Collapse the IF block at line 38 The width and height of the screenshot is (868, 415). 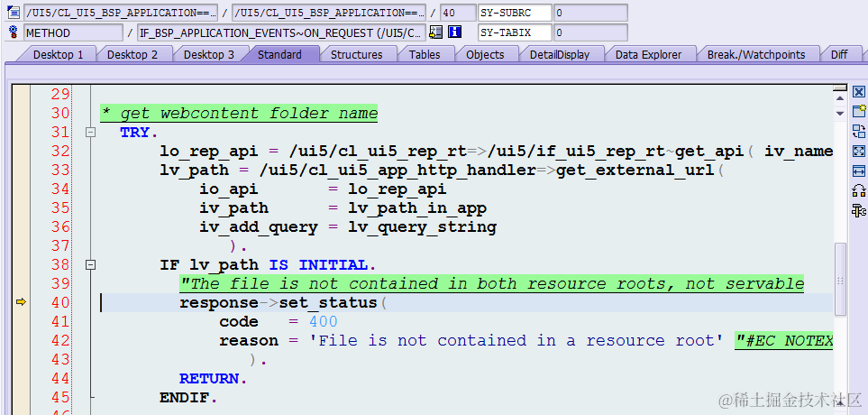point(90,265)
